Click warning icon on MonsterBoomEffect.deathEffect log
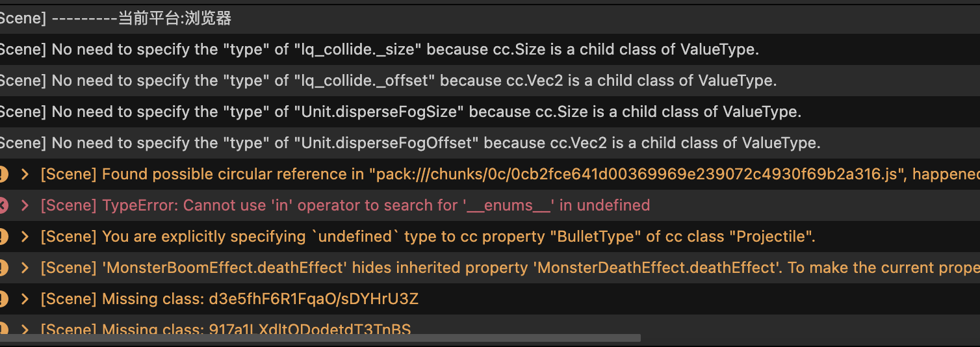980x347 pixels. (x=3, y=268)
